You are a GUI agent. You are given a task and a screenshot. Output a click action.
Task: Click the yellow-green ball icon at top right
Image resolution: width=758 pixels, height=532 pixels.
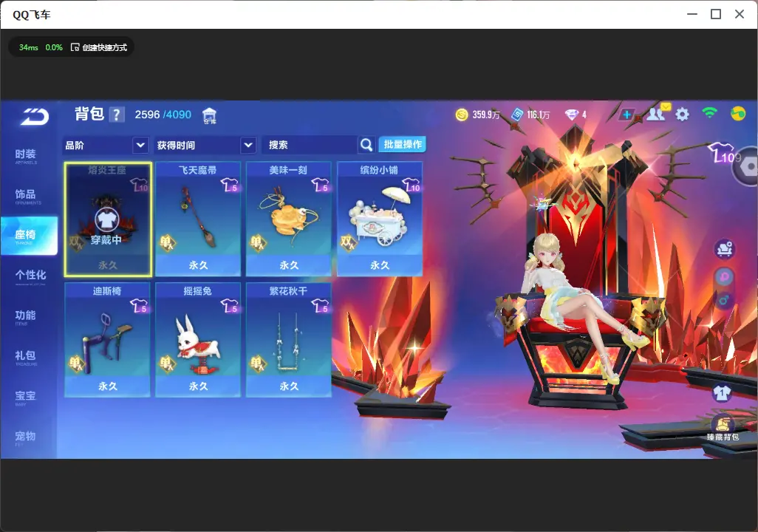738,114
